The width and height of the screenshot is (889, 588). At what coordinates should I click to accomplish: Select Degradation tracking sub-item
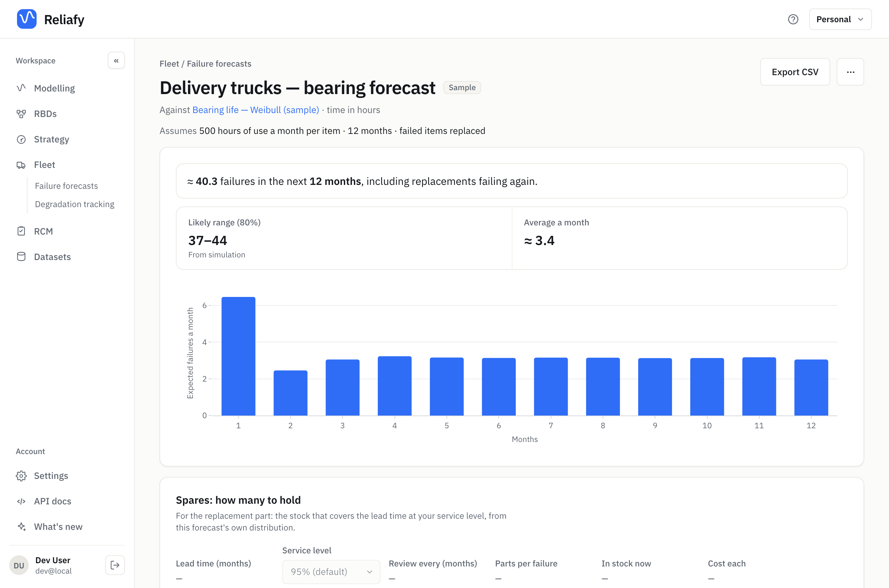[75, 204]
